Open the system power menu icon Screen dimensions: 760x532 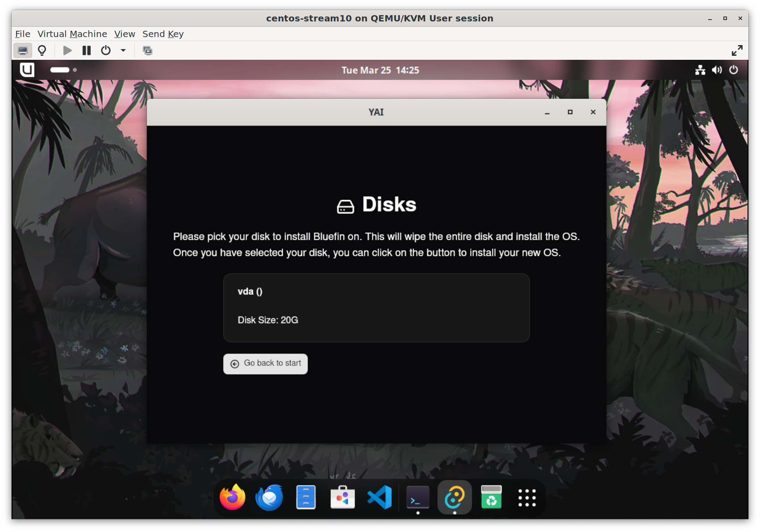[x=734, y=70]
